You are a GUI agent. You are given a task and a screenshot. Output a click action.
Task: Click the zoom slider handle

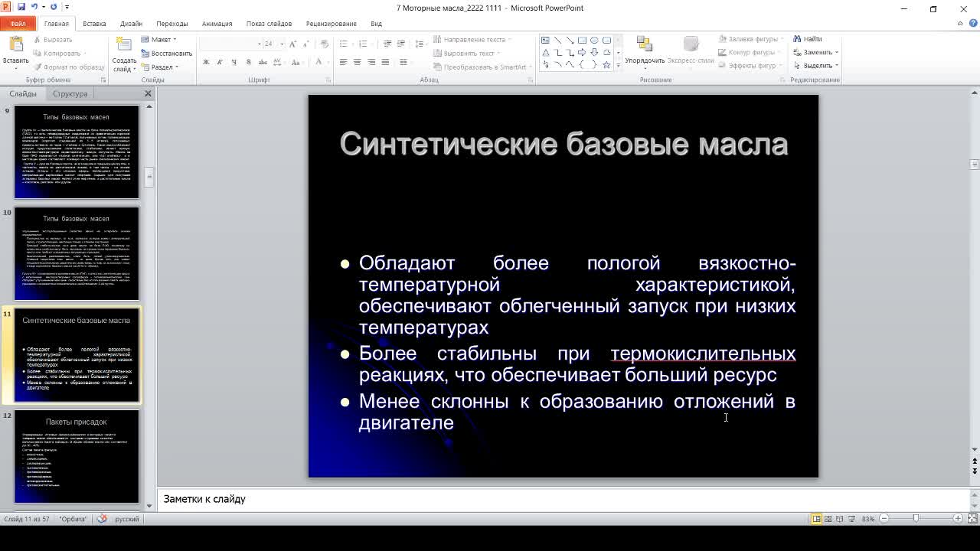[x=916, y=519]
